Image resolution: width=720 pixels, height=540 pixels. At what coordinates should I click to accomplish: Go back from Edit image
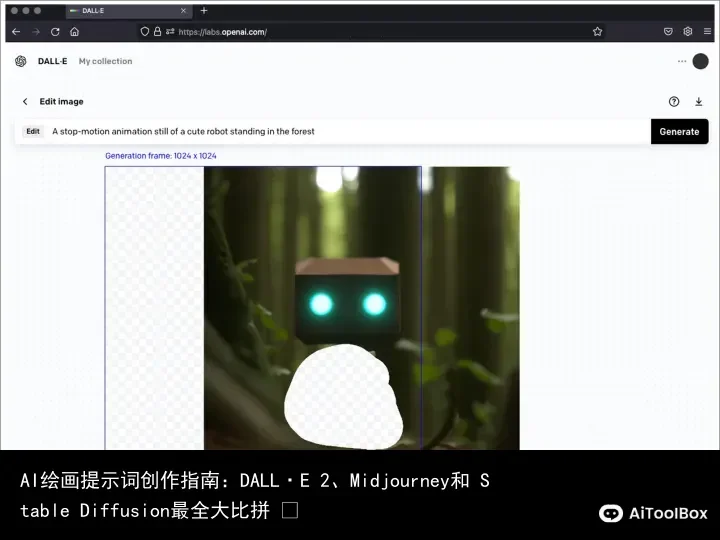click(x=25, y=101)
